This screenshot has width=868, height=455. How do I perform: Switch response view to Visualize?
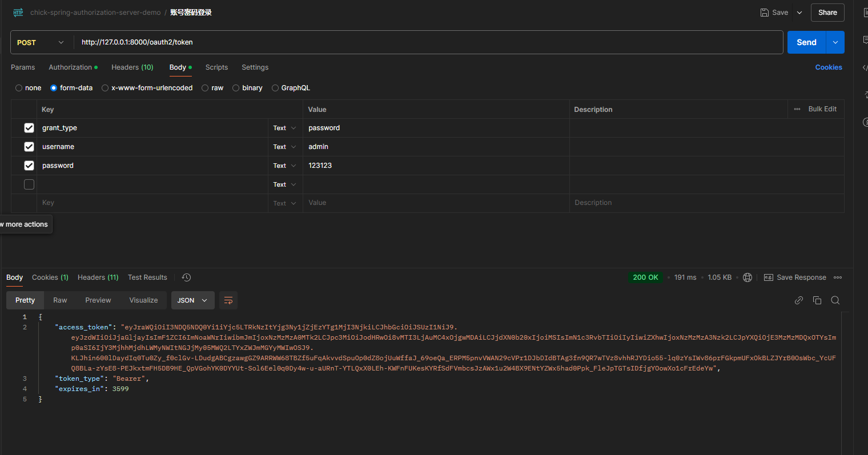click(x=143, y=300)
